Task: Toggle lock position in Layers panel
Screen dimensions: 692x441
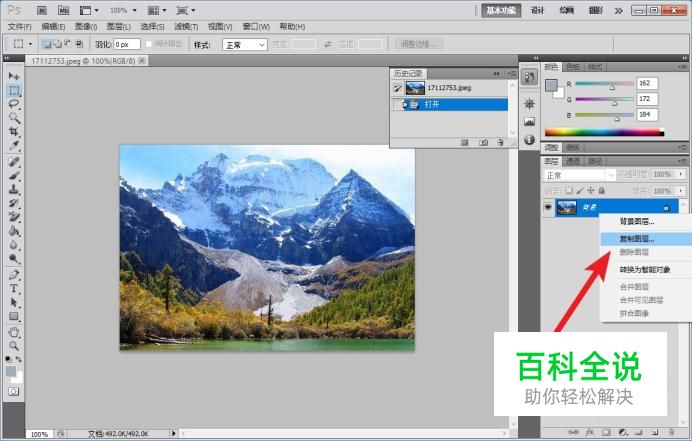Action: coord(590,191)
